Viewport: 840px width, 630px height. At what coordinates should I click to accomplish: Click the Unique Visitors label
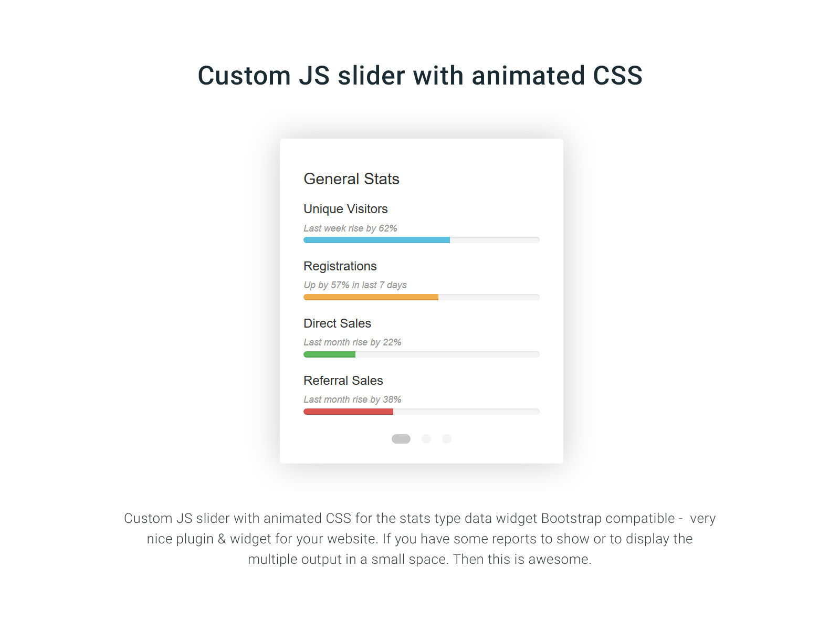coord(345,209)
